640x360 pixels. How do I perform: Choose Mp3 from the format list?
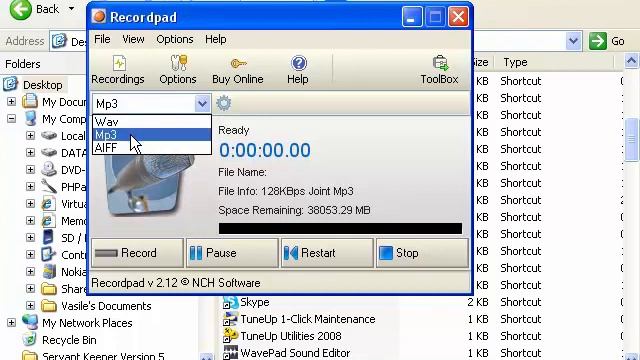152,135
